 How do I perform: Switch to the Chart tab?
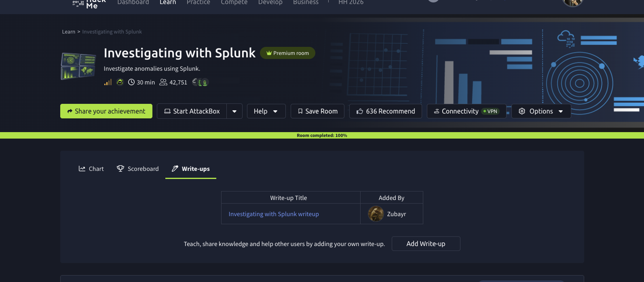[91, 169]
